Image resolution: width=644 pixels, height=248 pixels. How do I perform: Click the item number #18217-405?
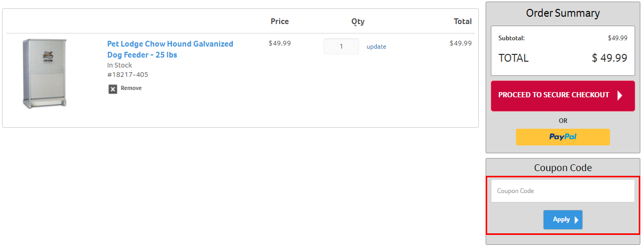click(x=128, y=75)
